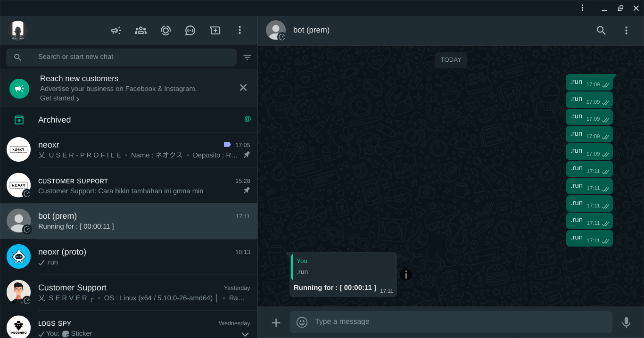
Task: Click the green megaphone Reach new customers icon
Action: coord(19,89)
